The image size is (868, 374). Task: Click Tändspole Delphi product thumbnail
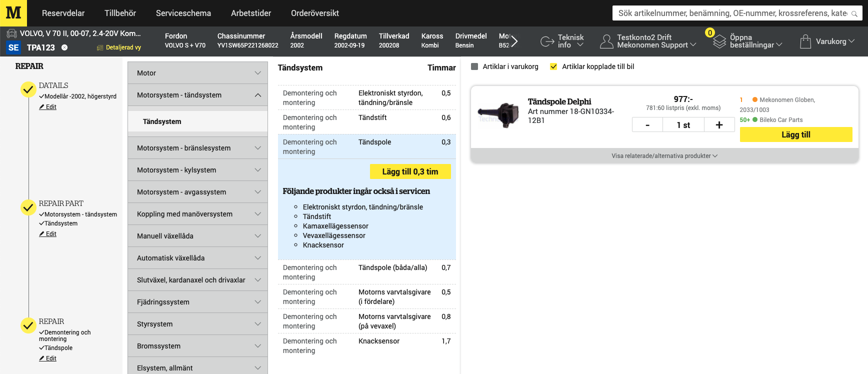pyautogui.click(x=498, y=115)
